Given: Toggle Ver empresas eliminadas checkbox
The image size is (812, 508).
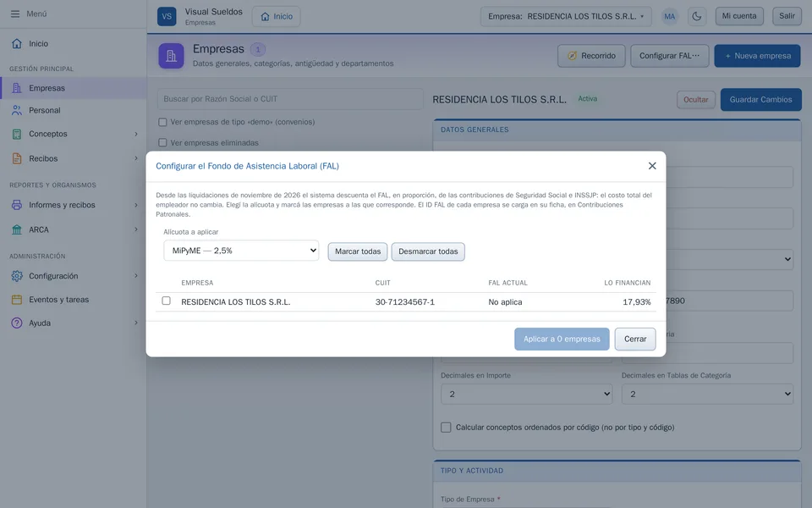Looking at the screenshot, I should pos(162,142).
